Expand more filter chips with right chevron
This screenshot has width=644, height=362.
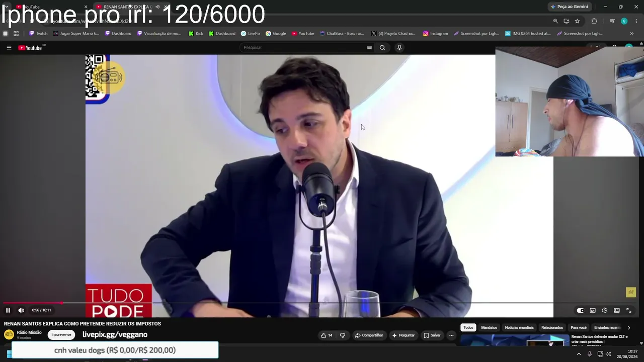pos(629,328)
